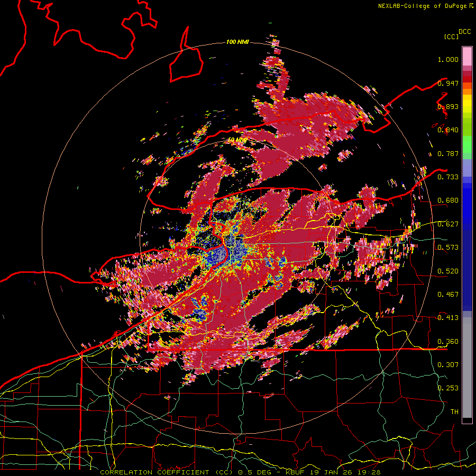
Task: Select the 0.680 legend value
Action: [448, 200]
